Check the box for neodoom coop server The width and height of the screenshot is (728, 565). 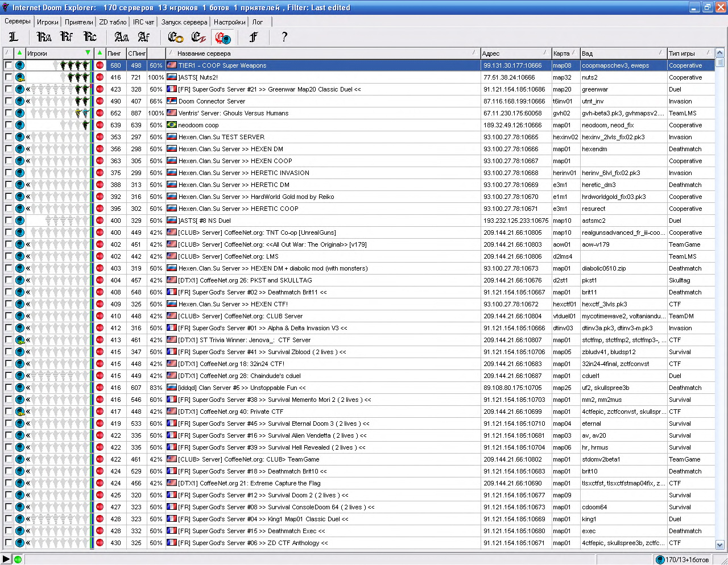coord(9,125)
